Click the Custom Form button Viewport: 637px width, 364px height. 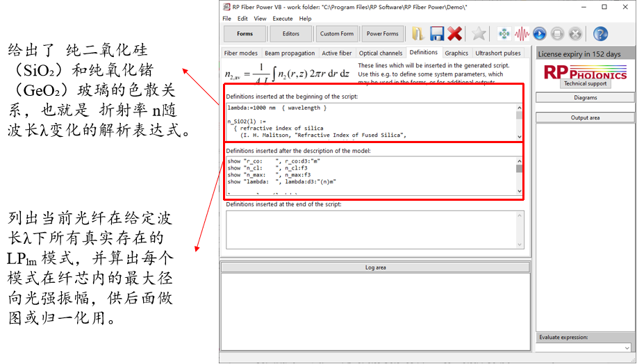(337, 34)
